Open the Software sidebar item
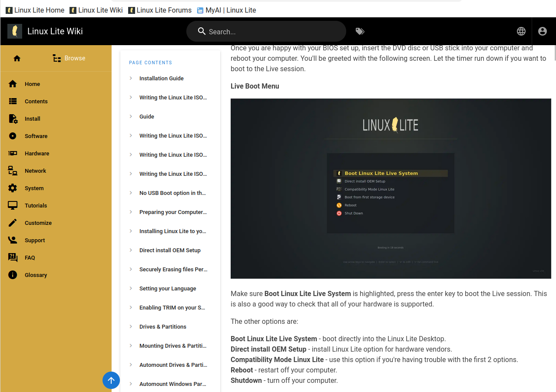Screen dimensions: 556x392 pos(56,136)
